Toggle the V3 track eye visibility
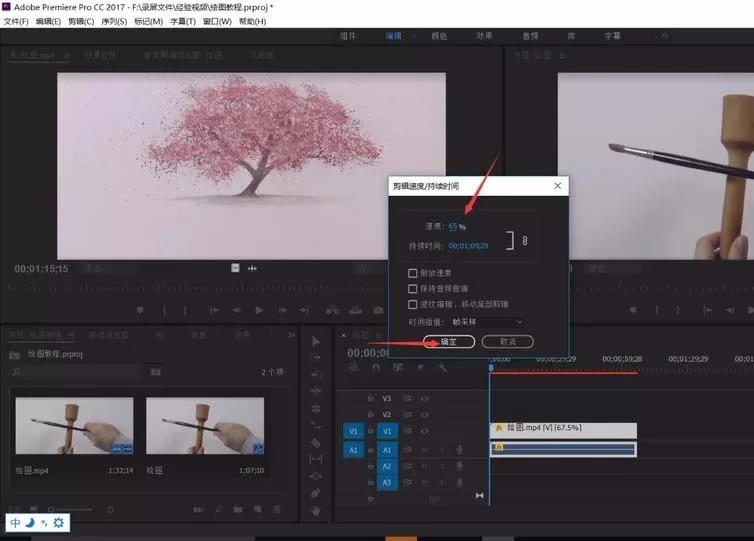 tap(425, 398)
